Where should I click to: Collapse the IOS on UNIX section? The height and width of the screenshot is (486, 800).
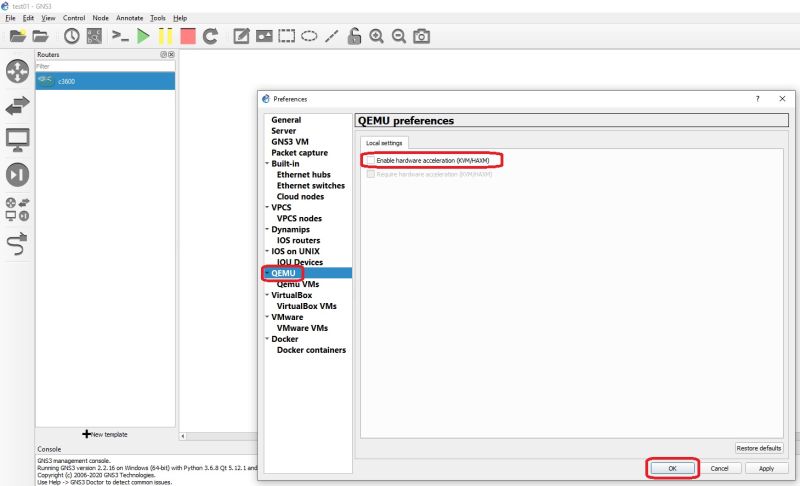267,251
